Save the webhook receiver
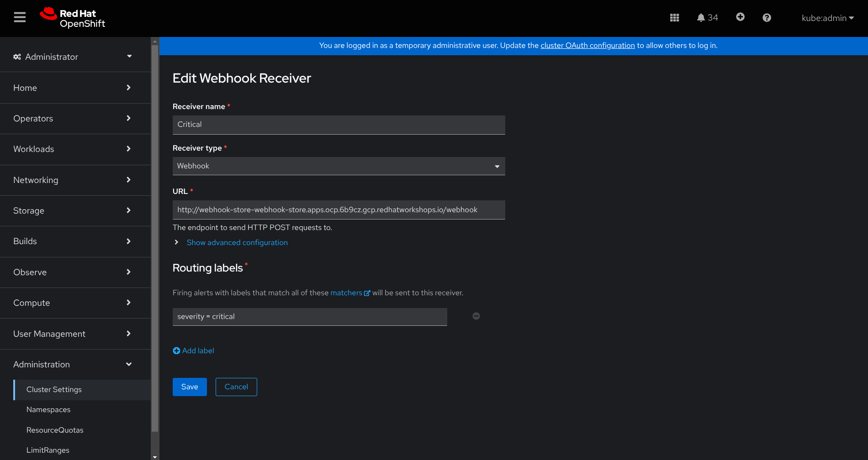 click(x=190, y=387)
